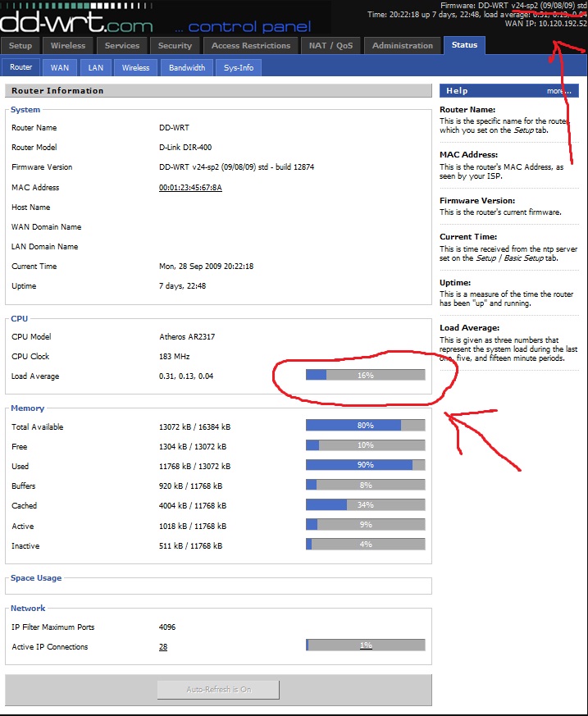588x716 pixels.
Task: Click the 511 kB / 11768 kB value
Action: (x=190, y=545)
